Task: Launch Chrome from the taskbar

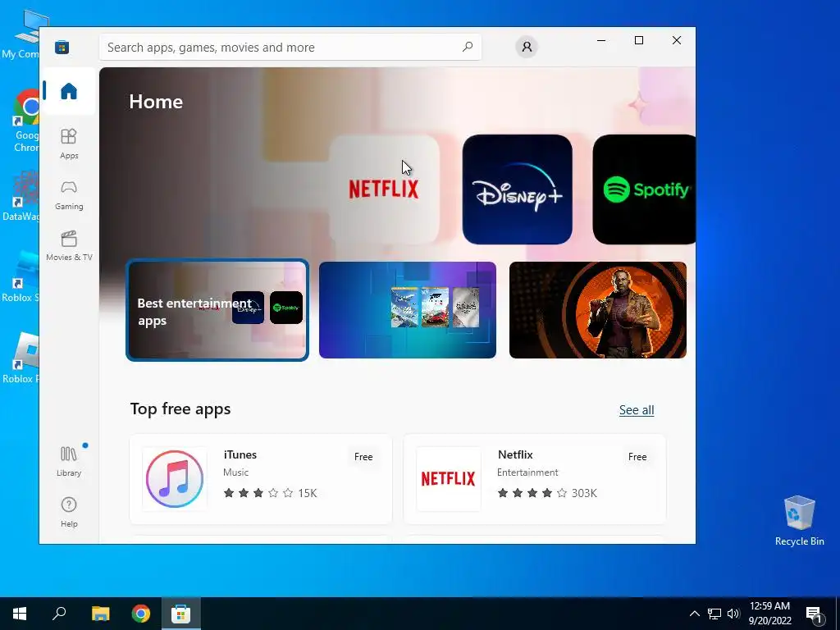Action: tap(141, 614)
